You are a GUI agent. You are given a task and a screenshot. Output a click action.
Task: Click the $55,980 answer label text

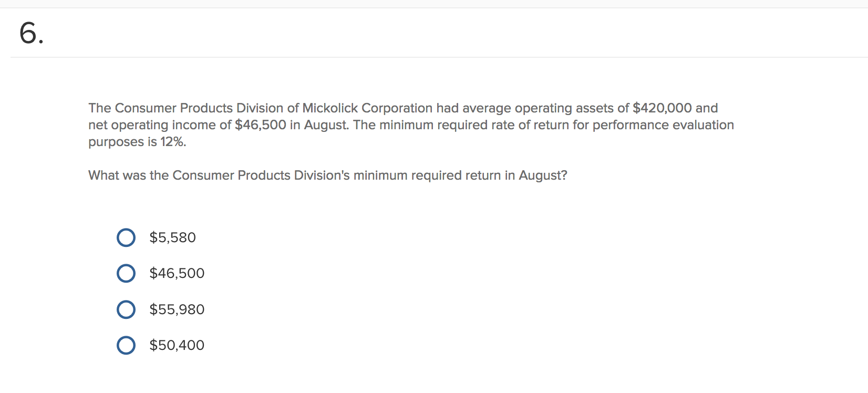pos(177,309)
